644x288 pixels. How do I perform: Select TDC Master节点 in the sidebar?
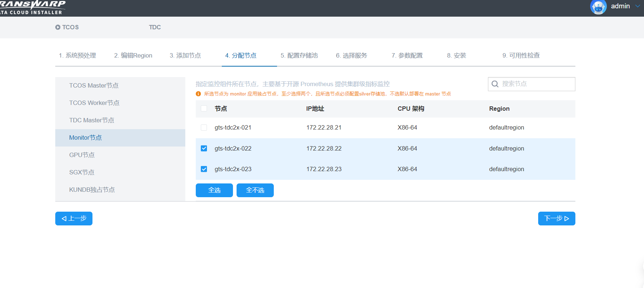point(120,120)
